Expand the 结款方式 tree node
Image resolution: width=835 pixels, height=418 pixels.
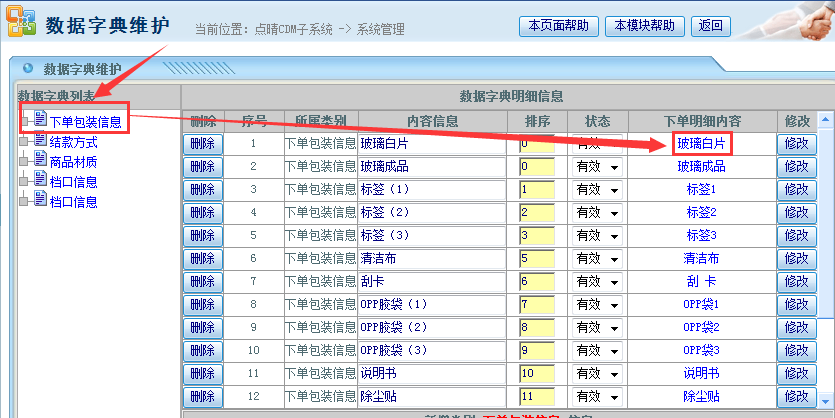point(23,142)
